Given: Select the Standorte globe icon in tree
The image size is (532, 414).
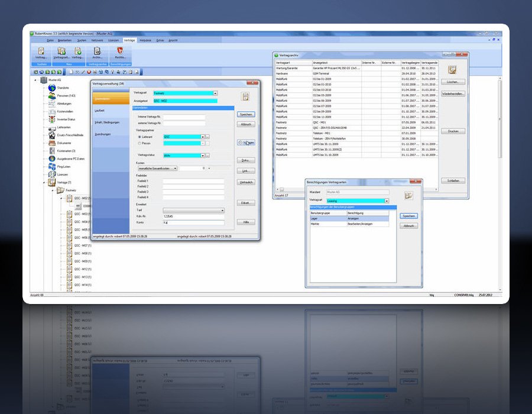Looking at the screenshot, I should point(52,88).
